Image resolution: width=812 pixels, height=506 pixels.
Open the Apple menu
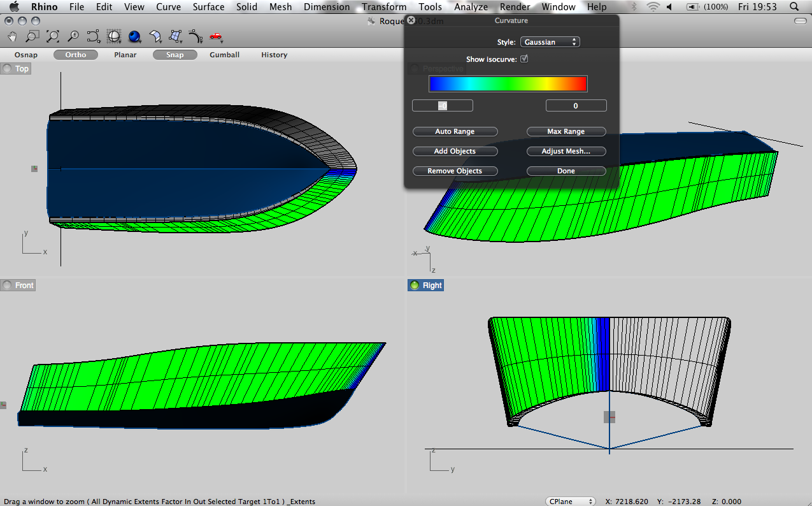tap(14, 7)
